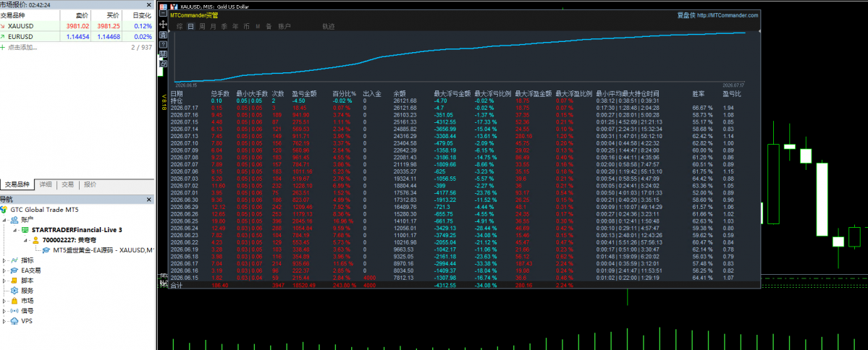Expand the 指标 tree node
Image resolution: width=868 pixels, height=350 pixels.
coord(5,260)
